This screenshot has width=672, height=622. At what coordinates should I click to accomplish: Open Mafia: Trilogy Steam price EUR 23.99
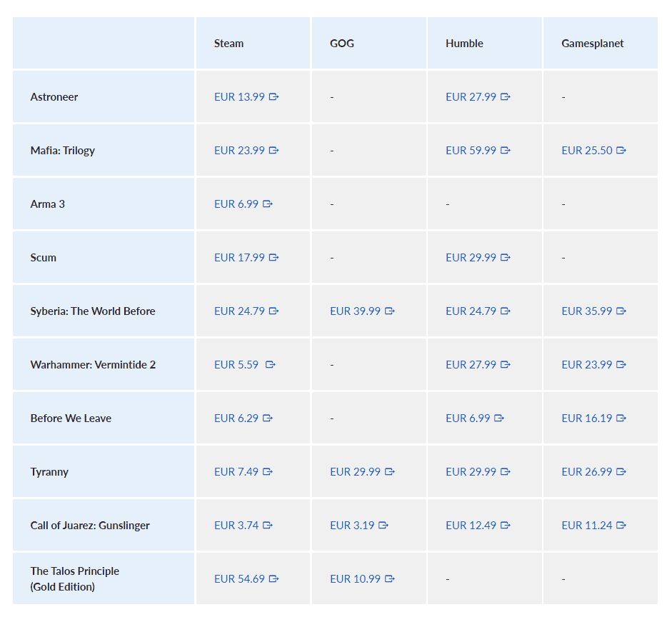click(239, 151)
